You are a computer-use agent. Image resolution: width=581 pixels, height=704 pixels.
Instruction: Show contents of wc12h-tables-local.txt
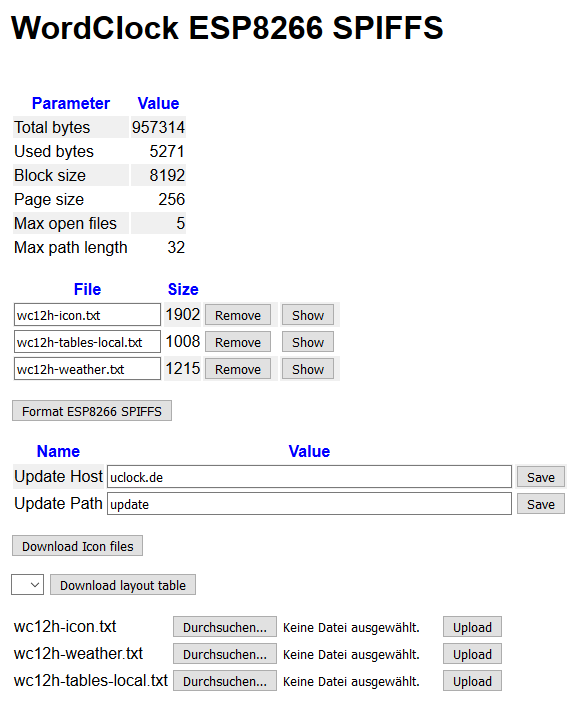point(308,342)
